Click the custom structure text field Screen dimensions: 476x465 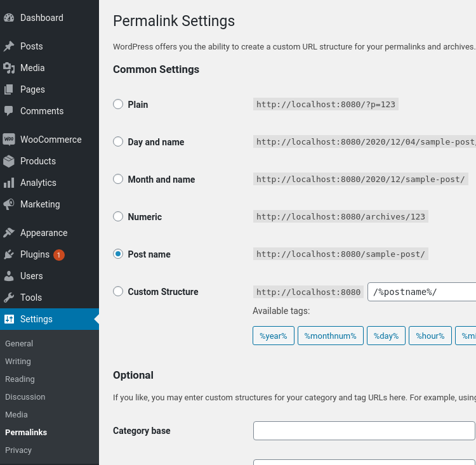pos(421,292)
